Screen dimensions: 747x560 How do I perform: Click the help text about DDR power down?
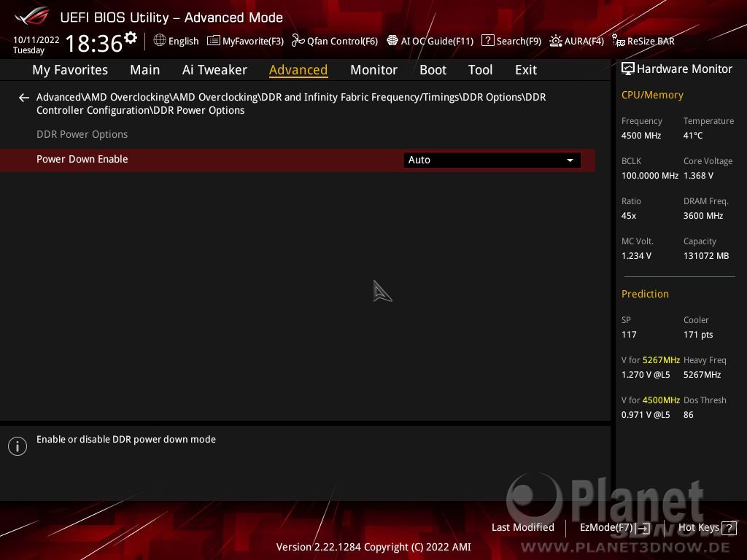[x=125, y=440]
